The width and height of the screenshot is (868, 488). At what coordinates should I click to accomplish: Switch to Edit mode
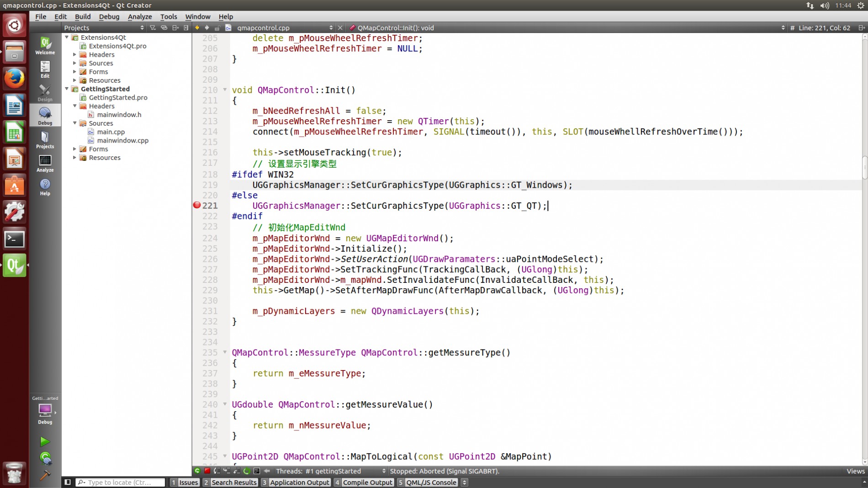[x=45, y=69]
